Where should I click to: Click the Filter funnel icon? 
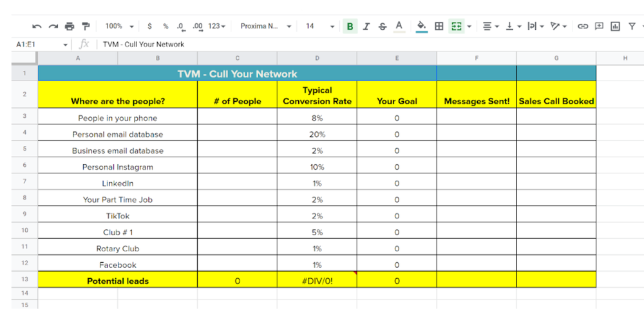coord(632,26)
